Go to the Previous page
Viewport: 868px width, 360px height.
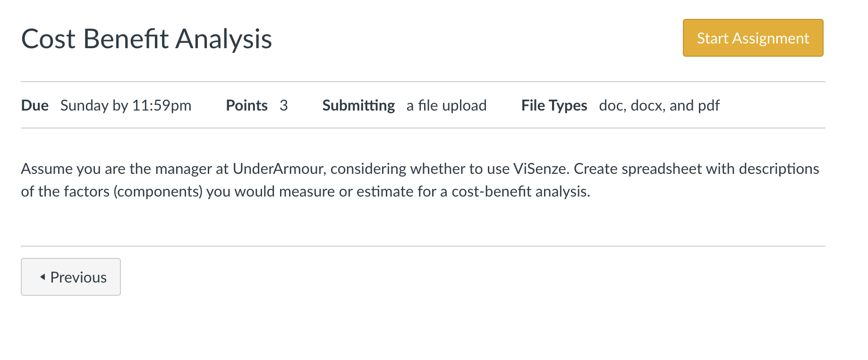[71, 277]
